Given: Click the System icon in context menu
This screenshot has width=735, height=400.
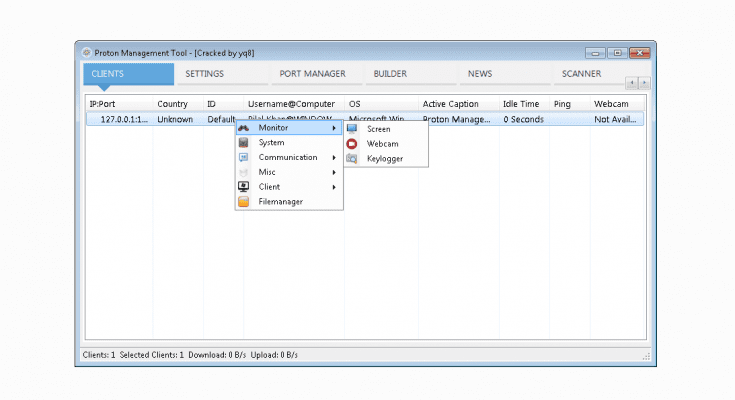Looking at the screenshot, I should point(243,143).
